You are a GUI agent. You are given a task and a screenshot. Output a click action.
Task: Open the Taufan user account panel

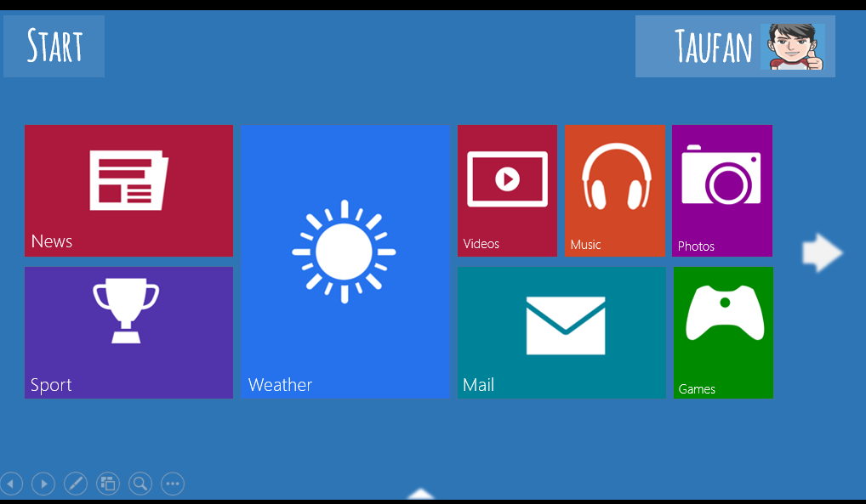click(x=735, y=46)
